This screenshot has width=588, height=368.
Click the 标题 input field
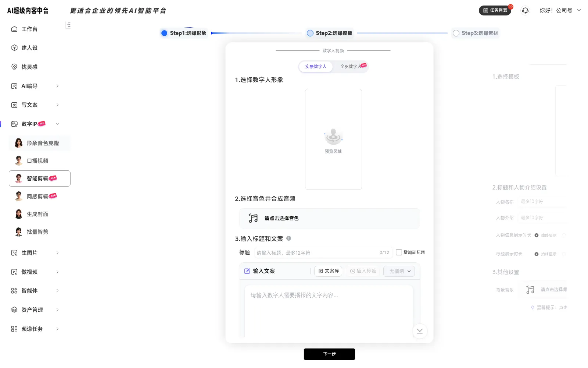tap(323, 253)
